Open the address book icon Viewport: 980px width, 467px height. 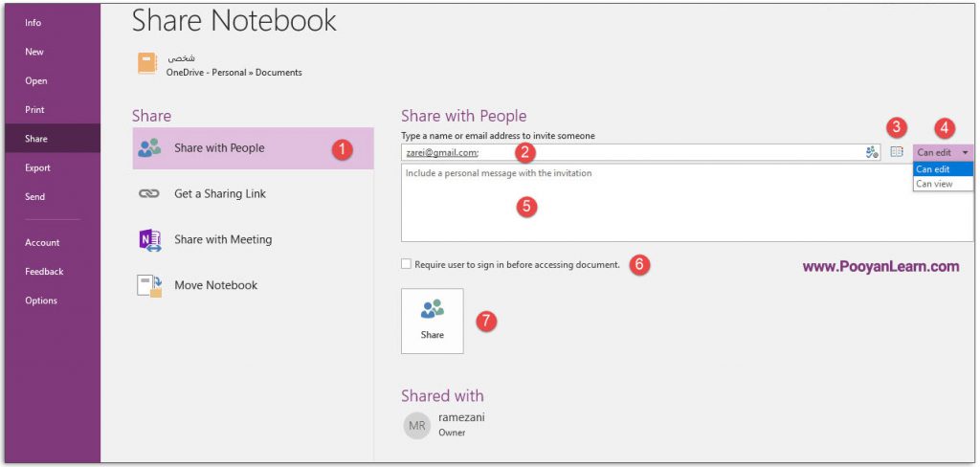[x=897, y=151]
